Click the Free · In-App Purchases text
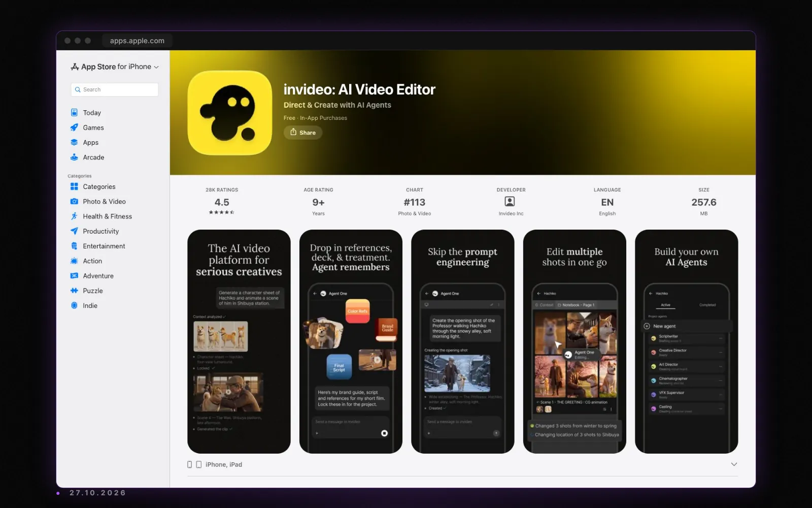This screenshot has width=812, height=508. (x=315, y=118)
